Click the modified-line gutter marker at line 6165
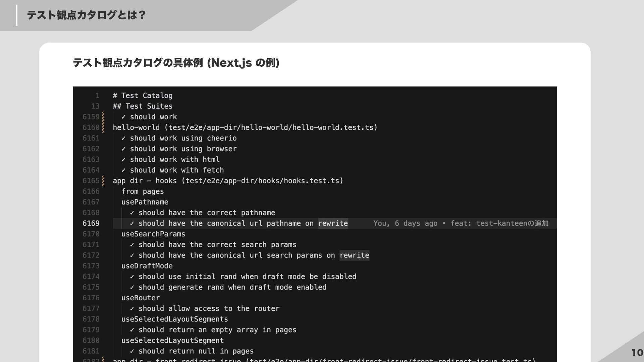 coord(103,181)
